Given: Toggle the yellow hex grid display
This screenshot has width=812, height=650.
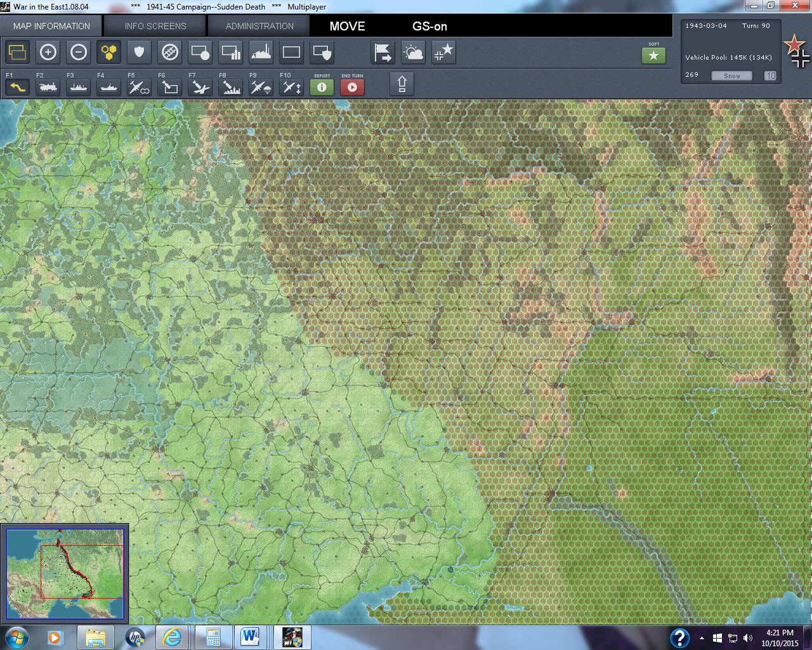Looking at the screenshot, I should (109, 52).
